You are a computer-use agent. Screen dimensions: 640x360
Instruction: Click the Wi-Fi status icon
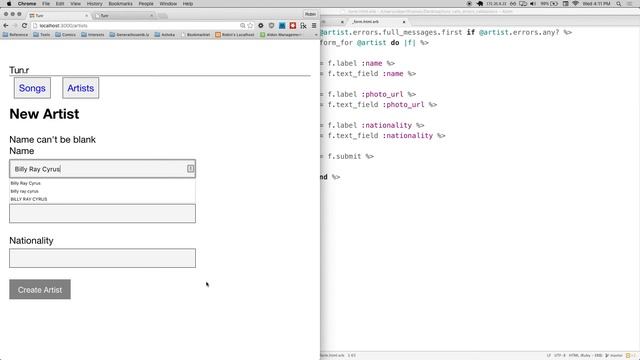[x=576, y=4]
